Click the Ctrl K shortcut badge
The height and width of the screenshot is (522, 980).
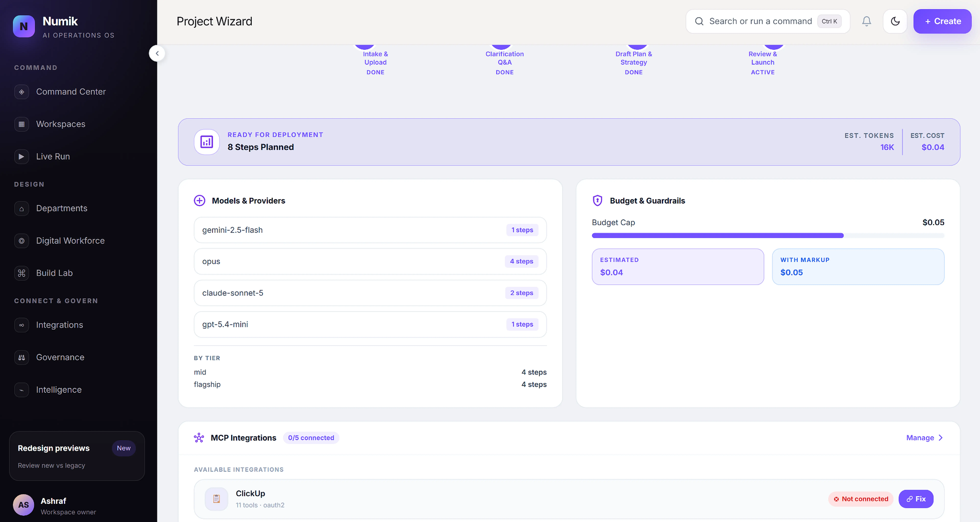[829, 21]
